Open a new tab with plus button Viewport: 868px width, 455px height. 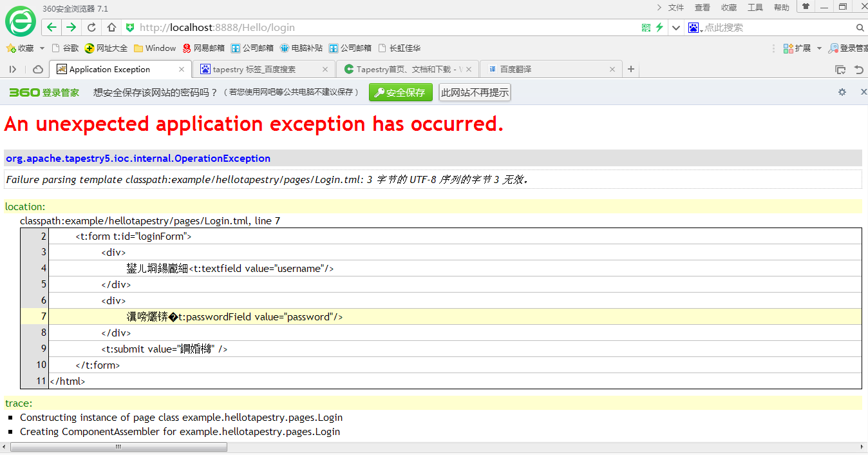[631, 69]
